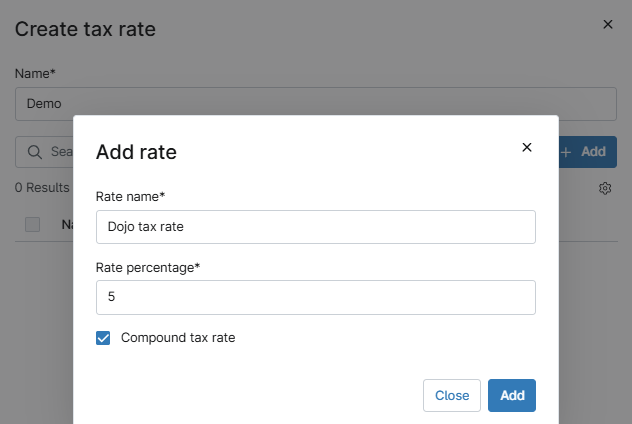The height and width of the screenshot is (424, 632).
Task: Click the Rate name input field
Action: tap(316, 227)
